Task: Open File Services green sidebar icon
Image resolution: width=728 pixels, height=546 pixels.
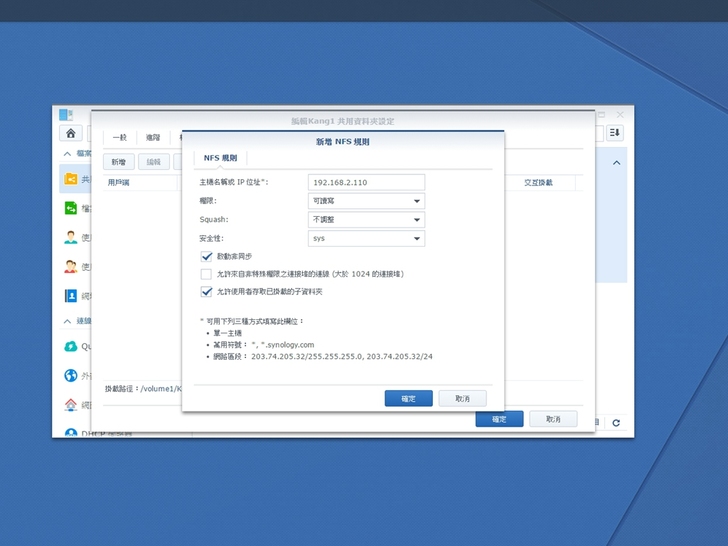Action: pos(71,208)
